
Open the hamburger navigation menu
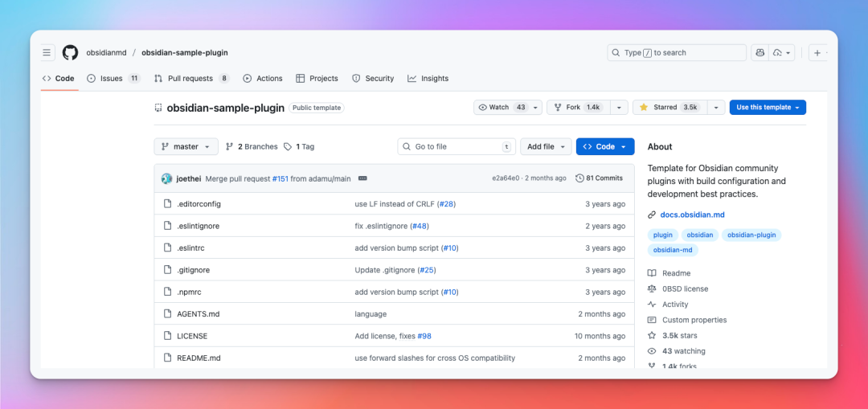(47, 52)
